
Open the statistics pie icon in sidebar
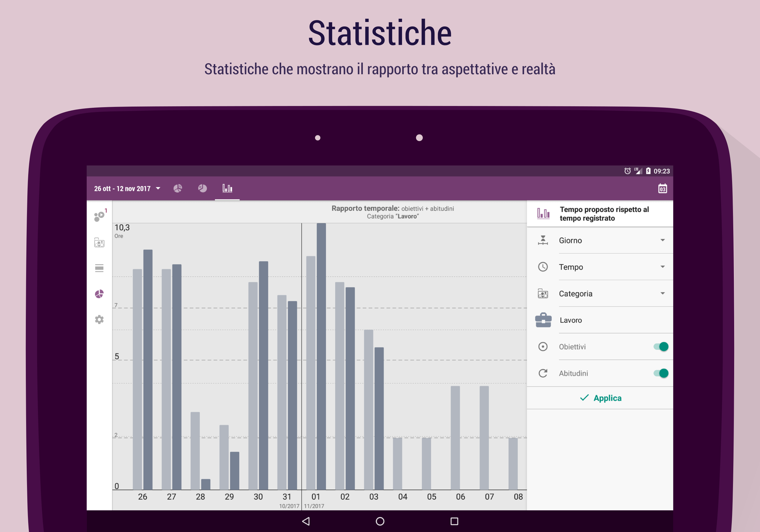(99, 294)
